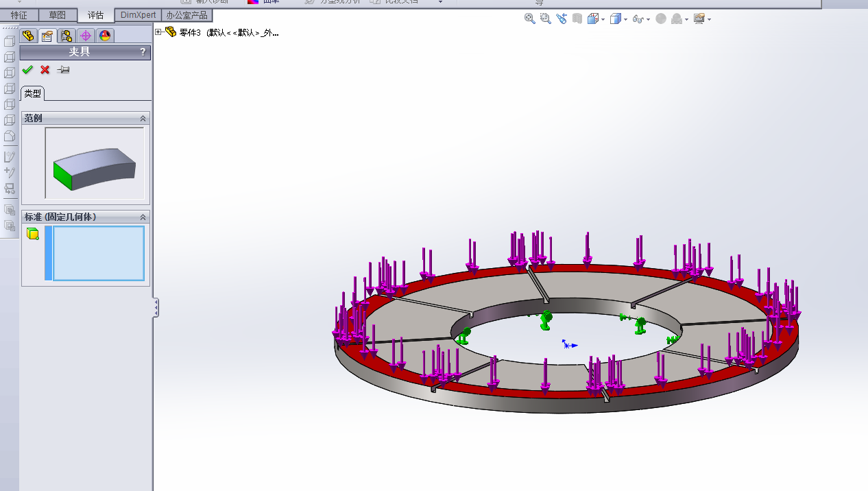Click the Section View icon

[577, 19]
